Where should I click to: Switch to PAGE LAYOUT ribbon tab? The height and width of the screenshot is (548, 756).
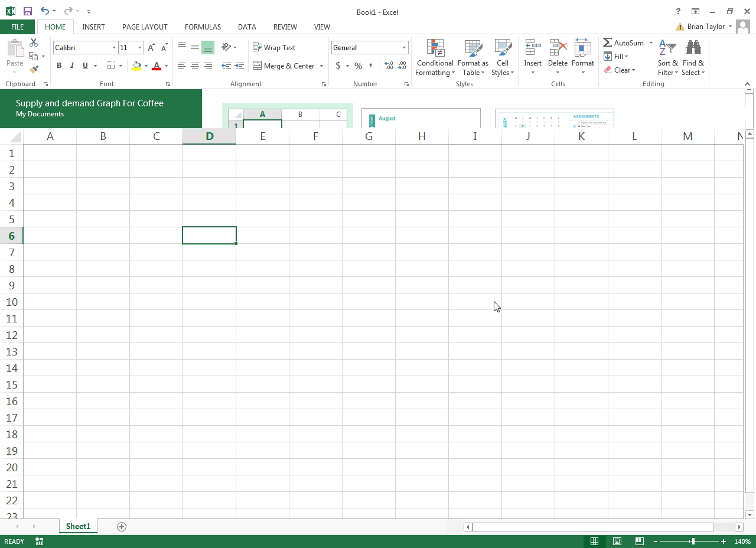coord(145,27)
